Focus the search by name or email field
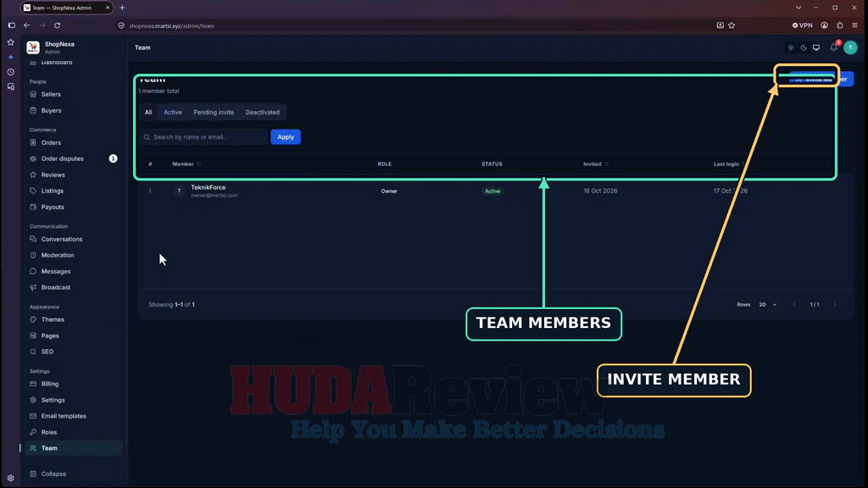868x488 pixels. pyautogui.click(x=203, y=136)
